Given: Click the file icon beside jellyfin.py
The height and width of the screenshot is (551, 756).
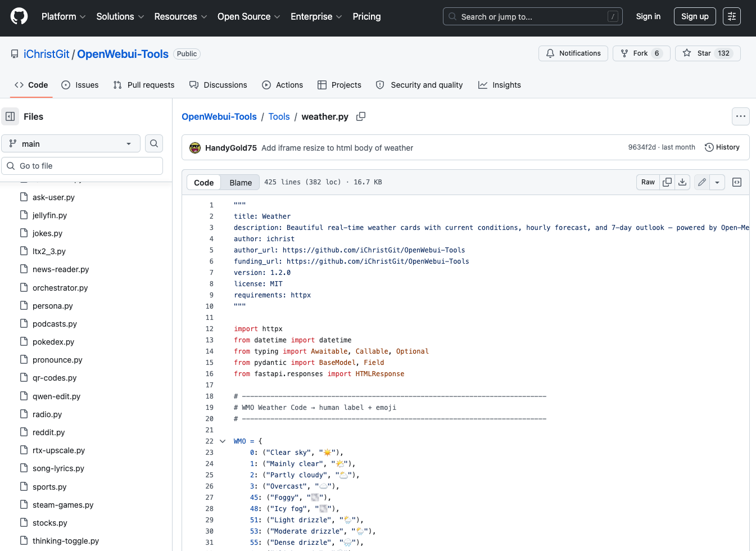Looking at the screenshot, I should 24,215.
